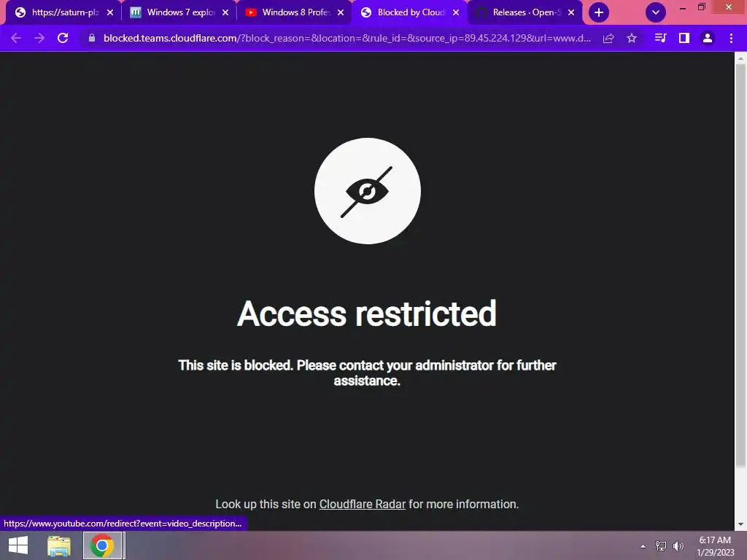The image size is (747, 560).
Task: Bookmark this page with star icon
Action: pos(632,38)
